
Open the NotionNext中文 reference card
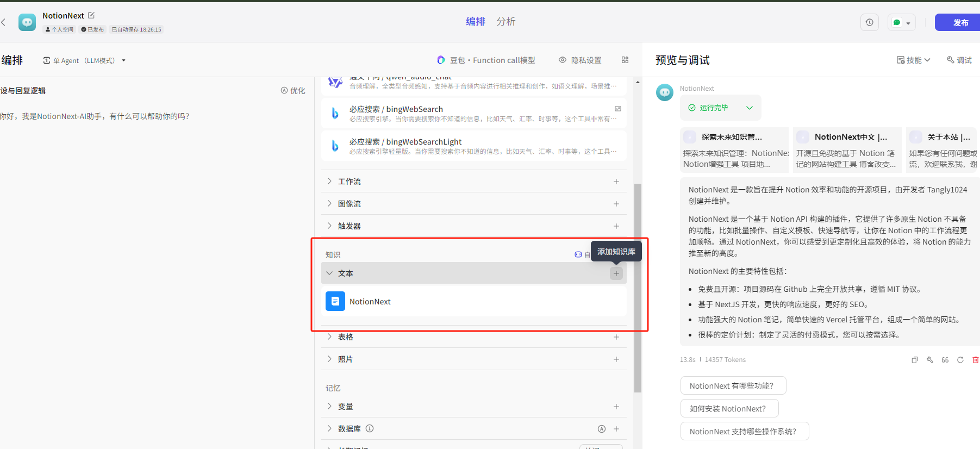pyautogui.click(x=847, y=150)
